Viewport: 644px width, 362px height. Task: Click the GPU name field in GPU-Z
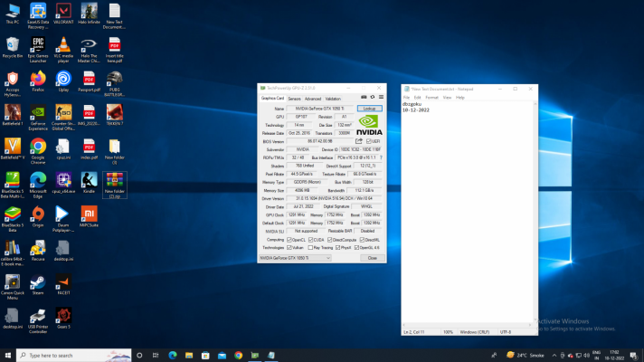pos(319,109)
